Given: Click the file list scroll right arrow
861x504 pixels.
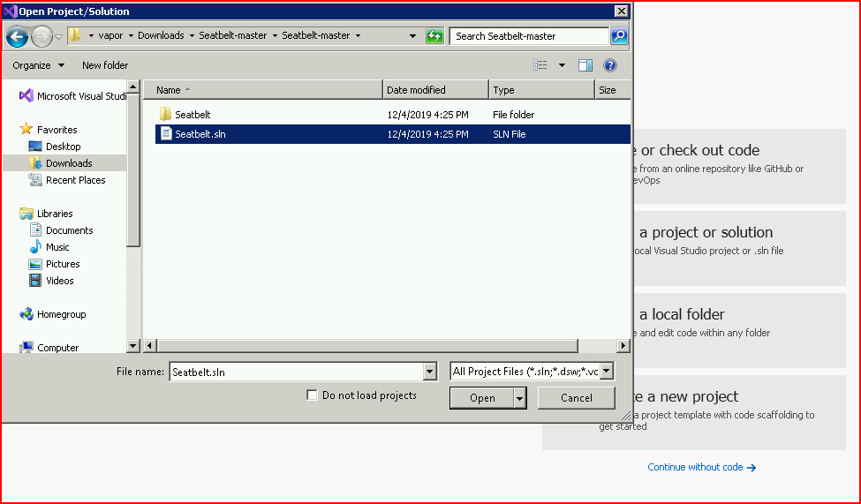Looking at the screenshot, I should (x=623, y=346).
